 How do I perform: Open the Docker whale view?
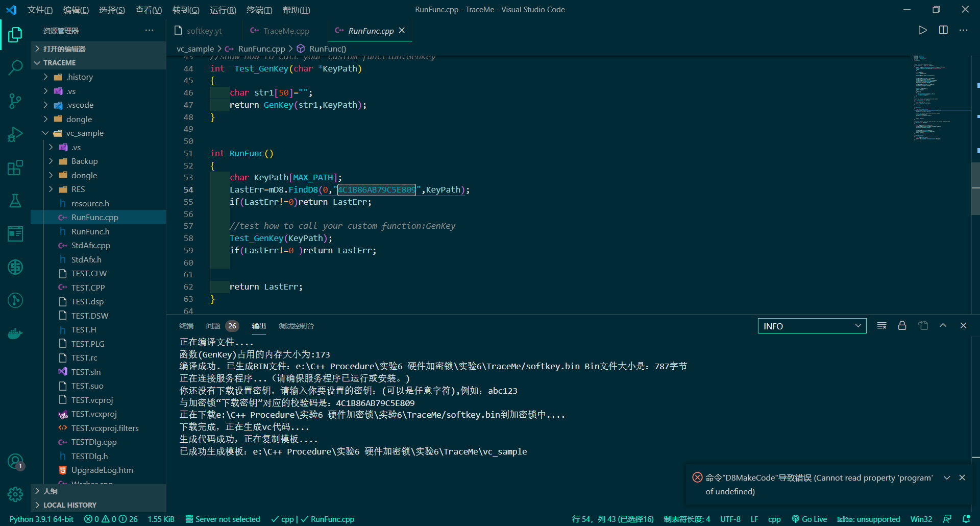pyautogui.click(x=15, y=334)
